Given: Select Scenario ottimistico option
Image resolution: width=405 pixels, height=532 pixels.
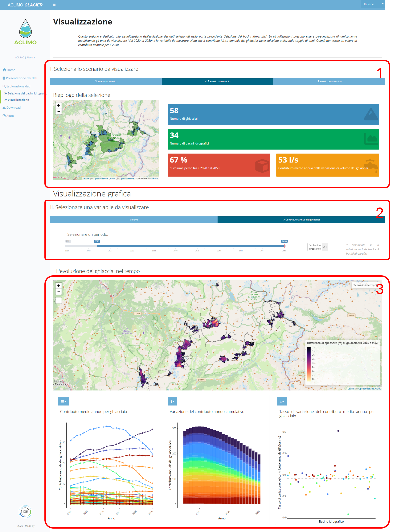Looking at the screenshot, I should [x=106, y=81].
